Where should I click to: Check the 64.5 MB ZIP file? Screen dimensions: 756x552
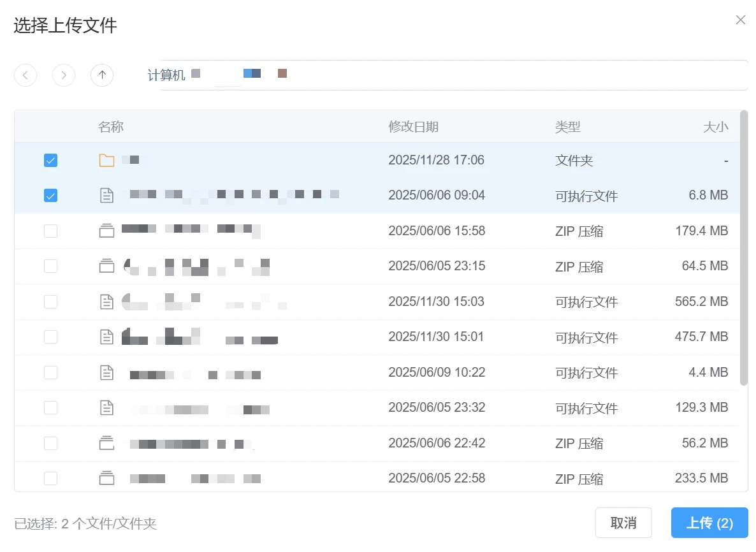(x=50, y=266)
